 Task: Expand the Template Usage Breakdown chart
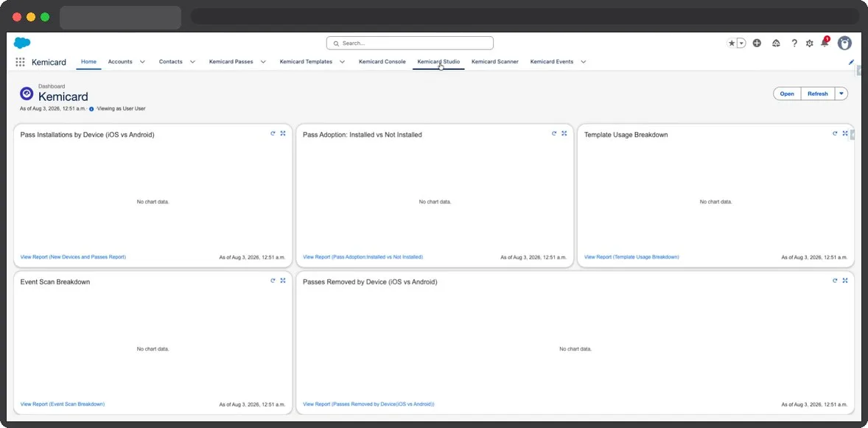click(x=844, y=133)
